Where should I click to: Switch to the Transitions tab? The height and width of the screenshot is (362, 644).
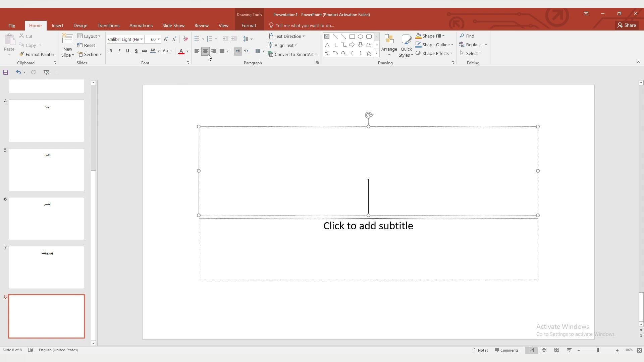click(x=108, y=25)
